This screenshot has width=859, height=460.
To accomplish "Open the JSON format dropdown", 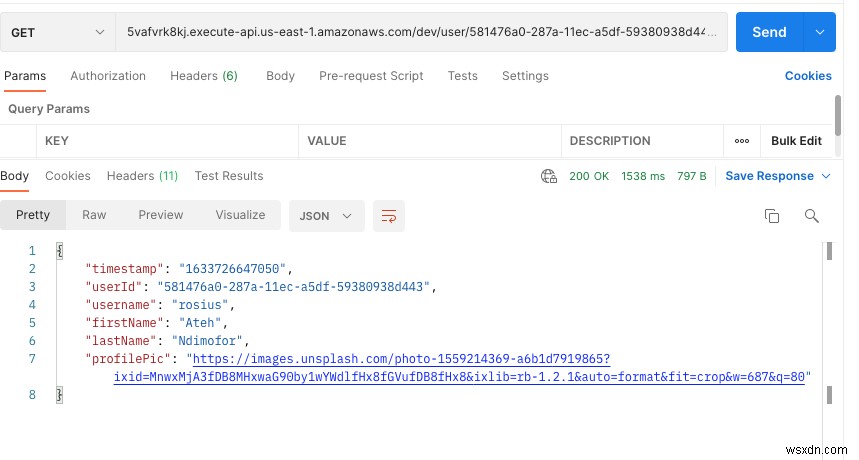I will click(x=326, y=215).
